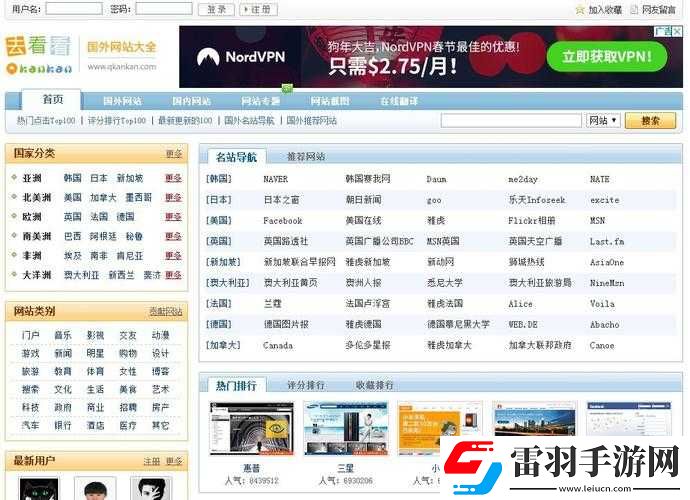Open the 日本之窗 link

pos(281,200)
